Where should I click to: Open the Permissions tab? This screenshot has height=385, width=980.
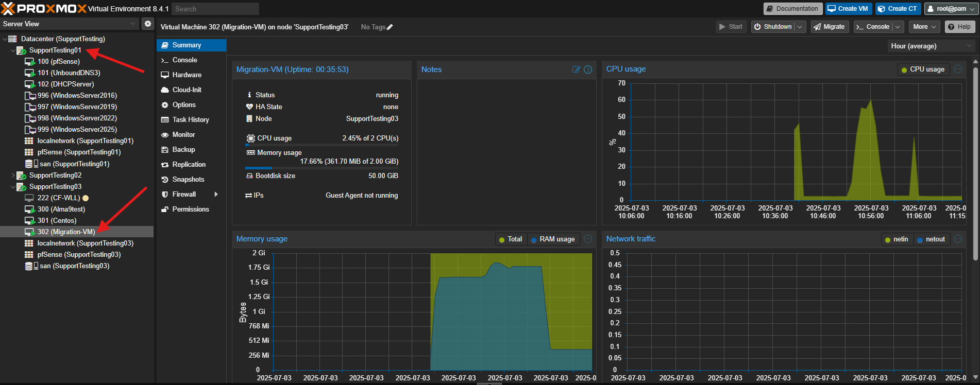pyautogui.click(x=191, y=209)
